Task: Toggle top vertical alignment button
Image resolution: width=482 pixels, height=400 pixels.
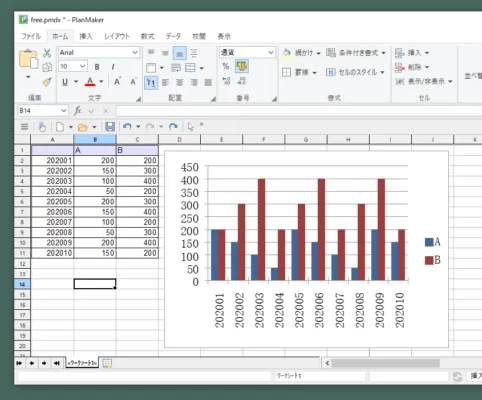Action: pyautogui.click(x=151, y=53)
